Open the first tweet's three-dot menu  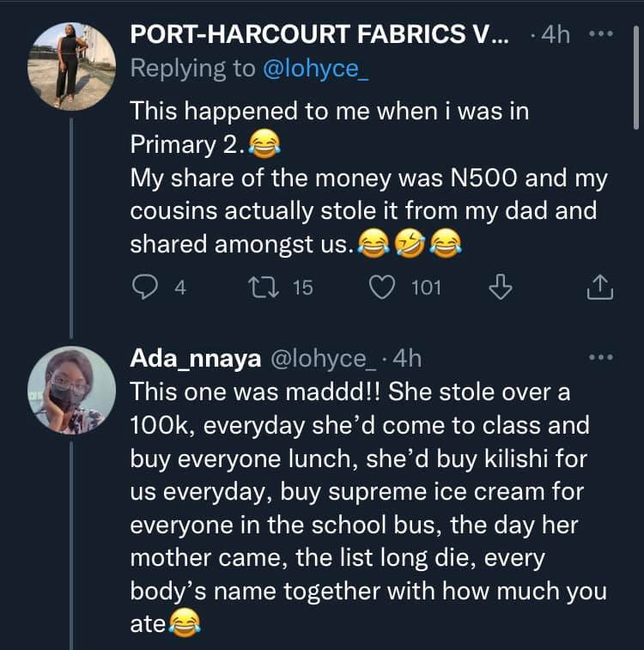[x=599, y=35]
